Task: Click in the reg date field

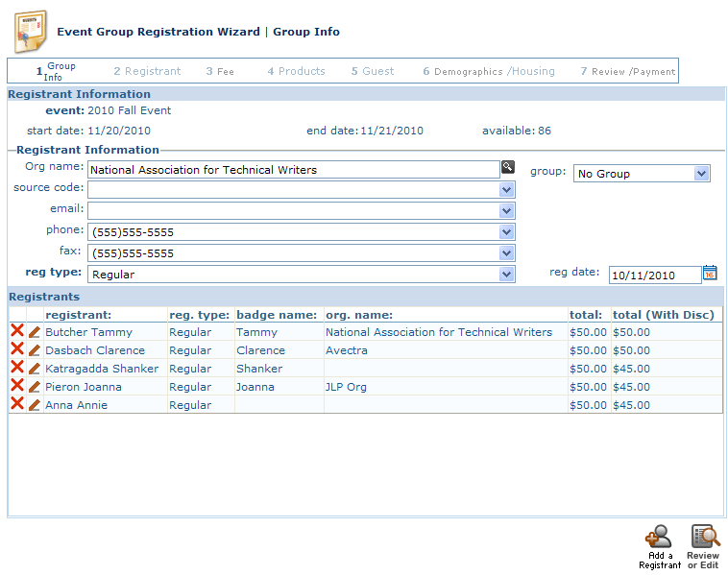Action: [655, 276]
